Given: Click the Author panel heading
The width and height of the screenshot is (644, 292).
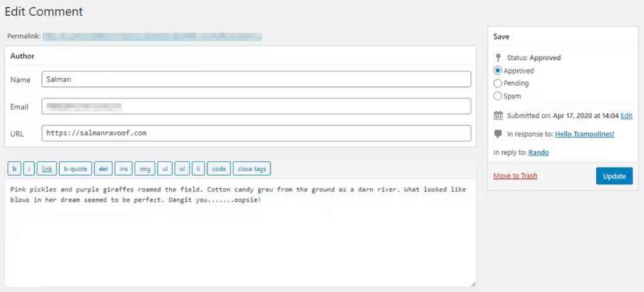Looking at the screenshot, I should (x=22, y=56).
